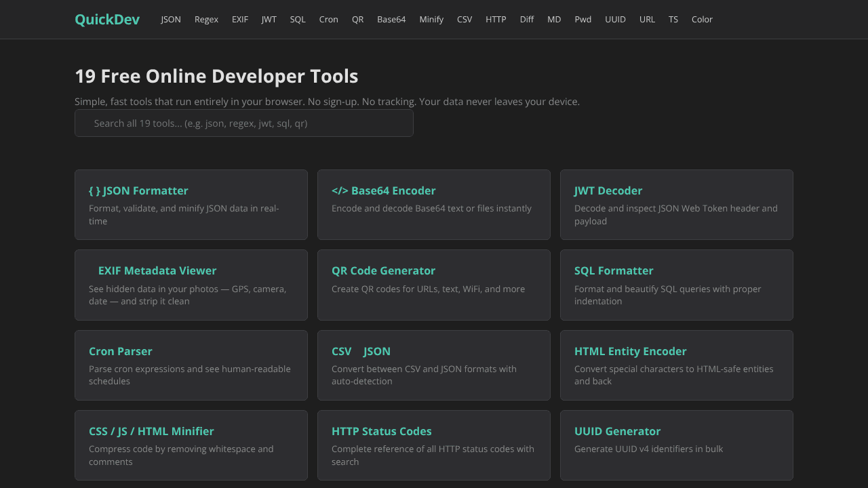
Task: Open TS in the top navigation
Action: (673, 20)
